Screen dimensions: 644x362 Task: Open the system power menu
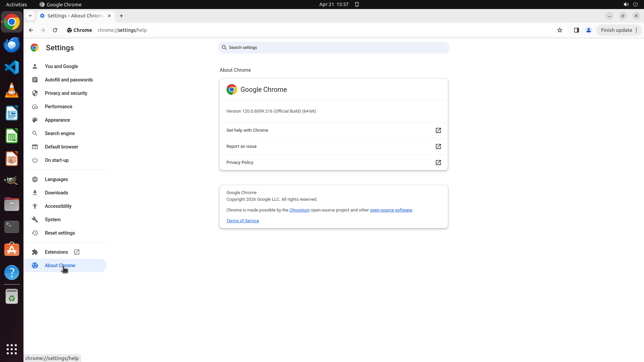(635, 4)
